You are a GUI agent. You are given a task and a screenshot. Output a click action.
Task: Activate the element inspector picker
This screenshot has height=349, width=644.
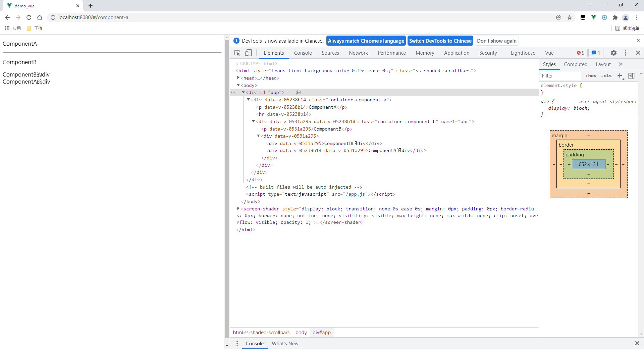click(237, 53)
